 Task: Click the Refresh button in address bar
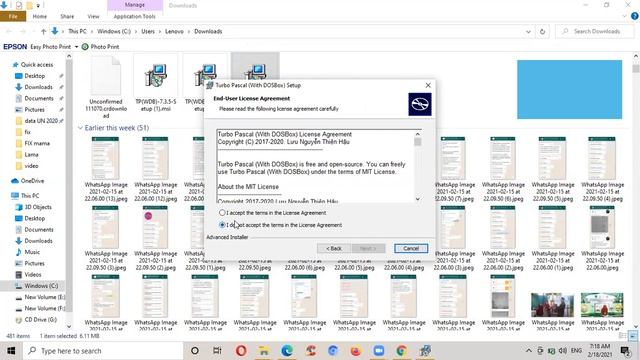pos(542,31)
